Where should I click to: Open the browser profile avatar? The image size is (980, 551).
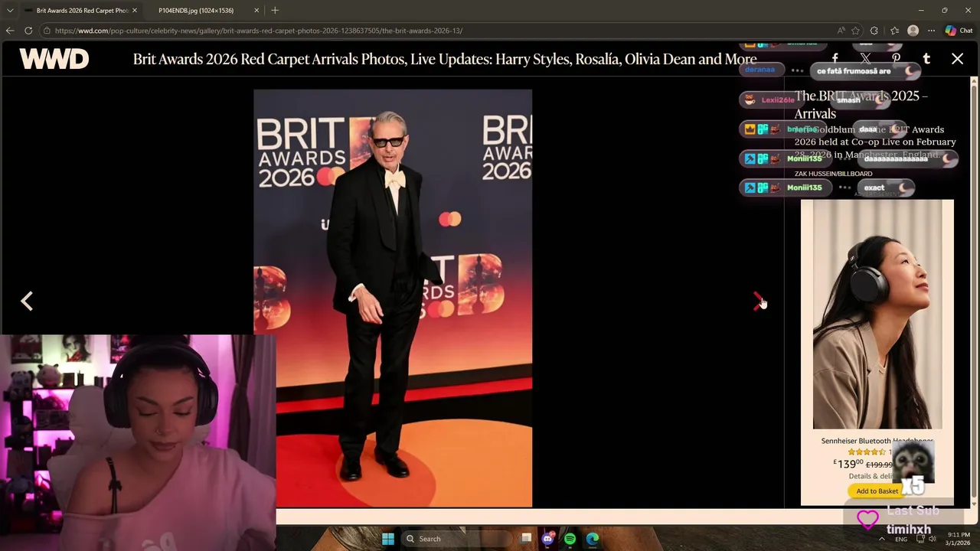point(913,31)
